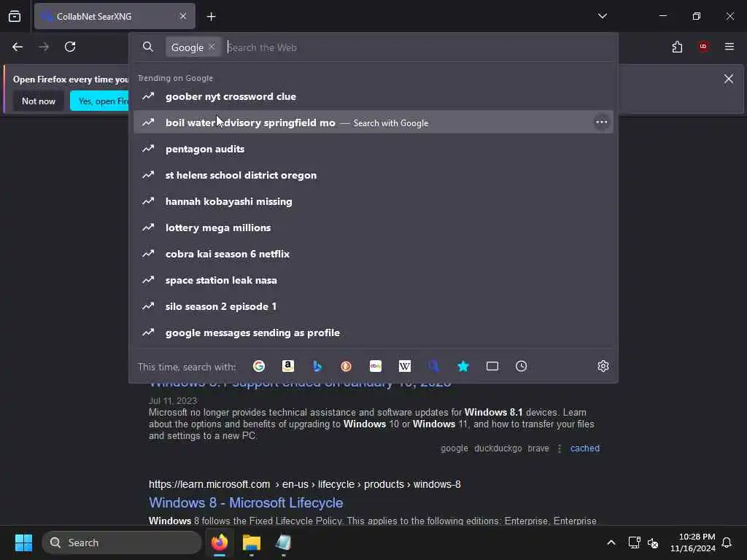747x560 pixels.
Task: Open the Firefox application hamburger menu
Action: [x=729, y=47]
